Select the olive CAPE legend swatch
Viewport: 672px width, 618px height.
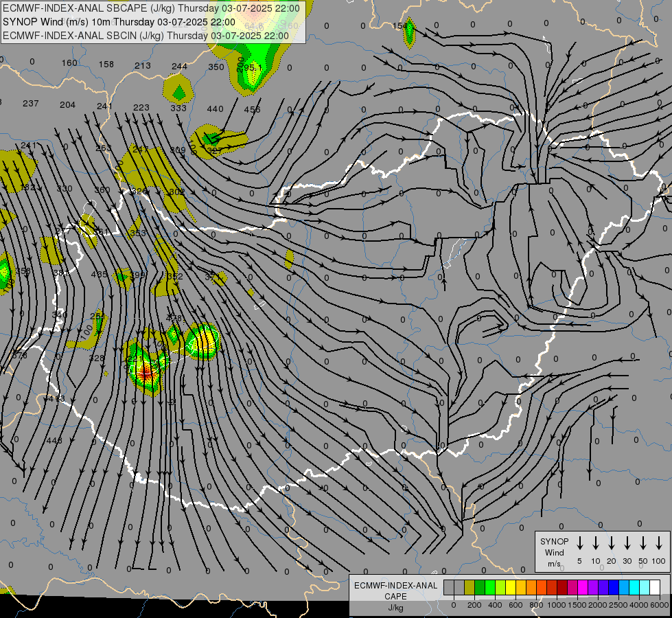point(470,588)
